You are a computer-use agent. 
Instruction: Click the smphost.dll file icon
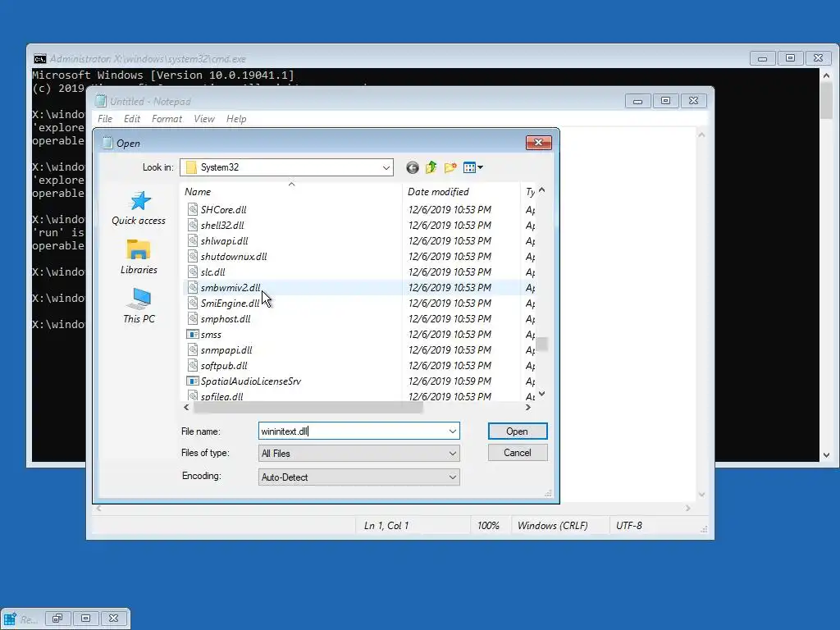192,318
